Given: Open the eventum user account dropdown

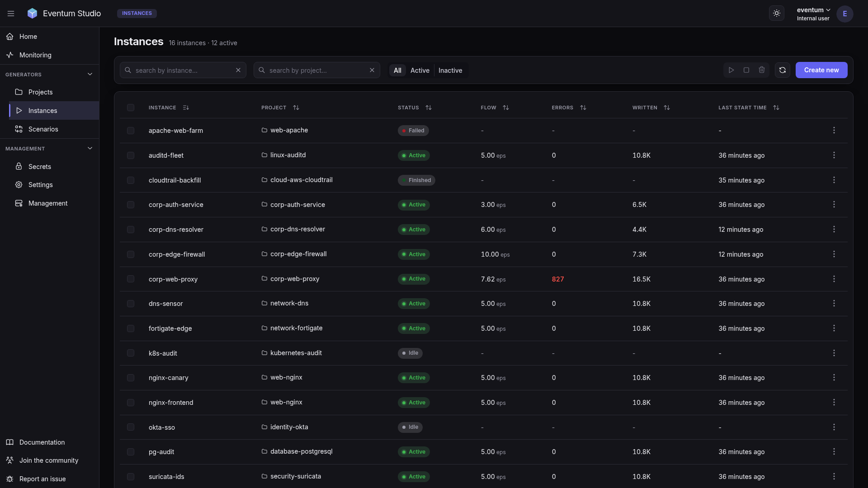Looking at the screenshot, I should click(x=813, y=14).
